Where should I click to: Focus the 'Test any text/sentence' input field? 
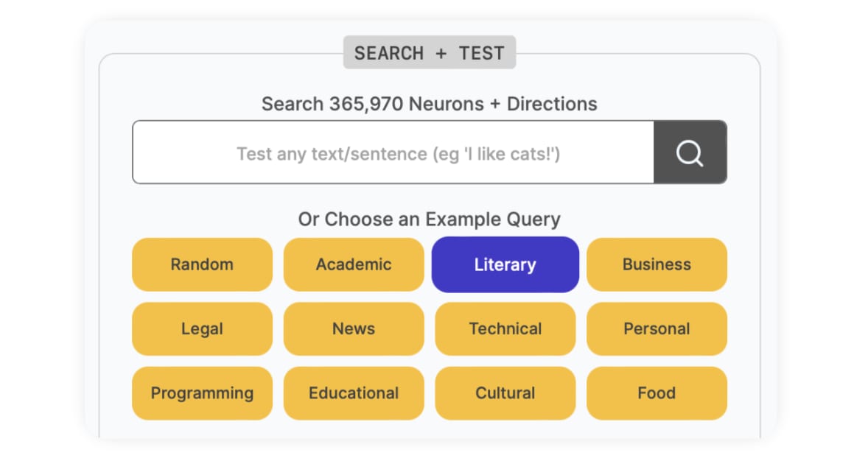[393, 152]
